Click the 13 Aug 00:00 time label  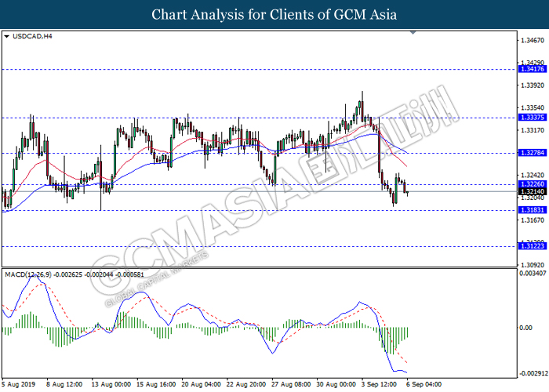(111, 384)
